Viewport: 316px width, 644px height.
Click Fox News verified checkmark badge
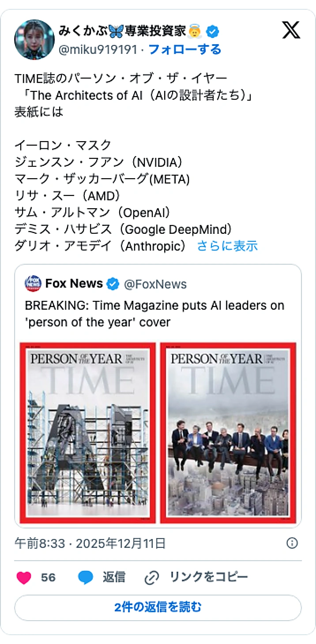[113, 284]
